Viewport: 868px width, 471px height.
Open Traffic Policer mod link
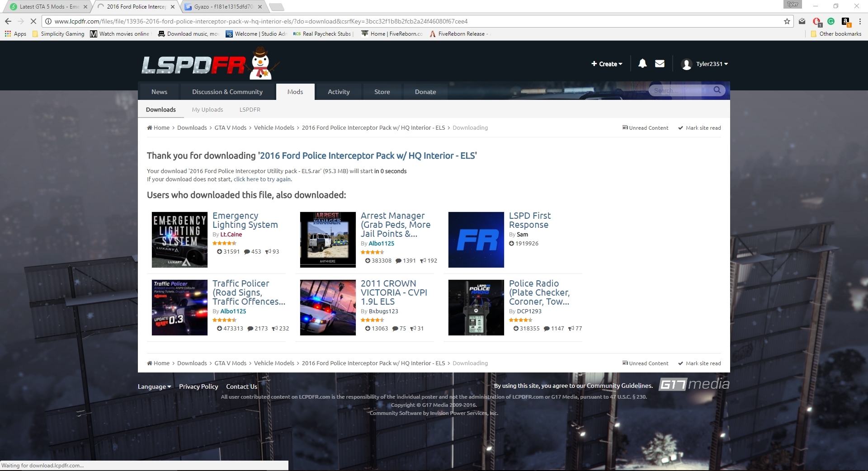click(x=249, y=292)
